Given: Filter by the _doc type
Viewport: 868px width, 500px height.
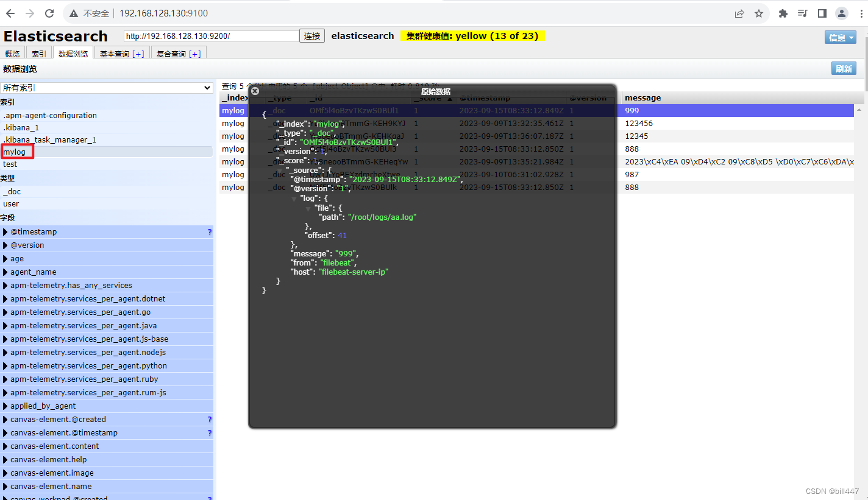Looking at the screenshot, I should coord(107,191).
